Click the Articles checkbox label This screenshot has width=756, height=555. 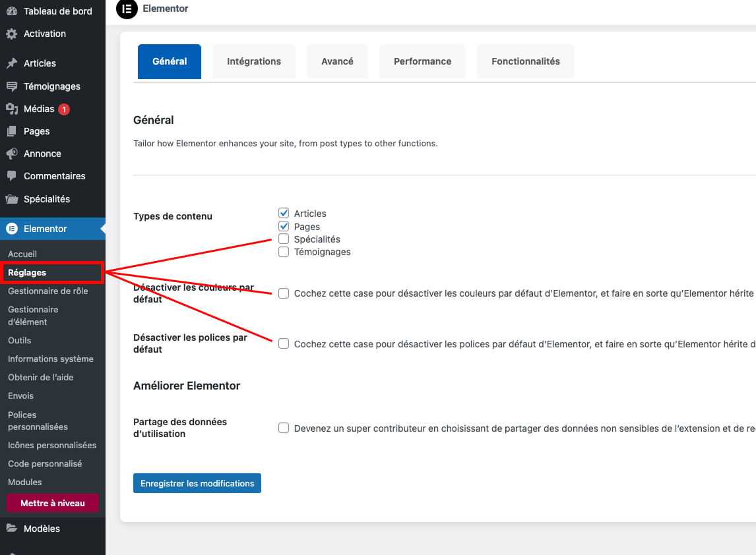coord(310,214)
